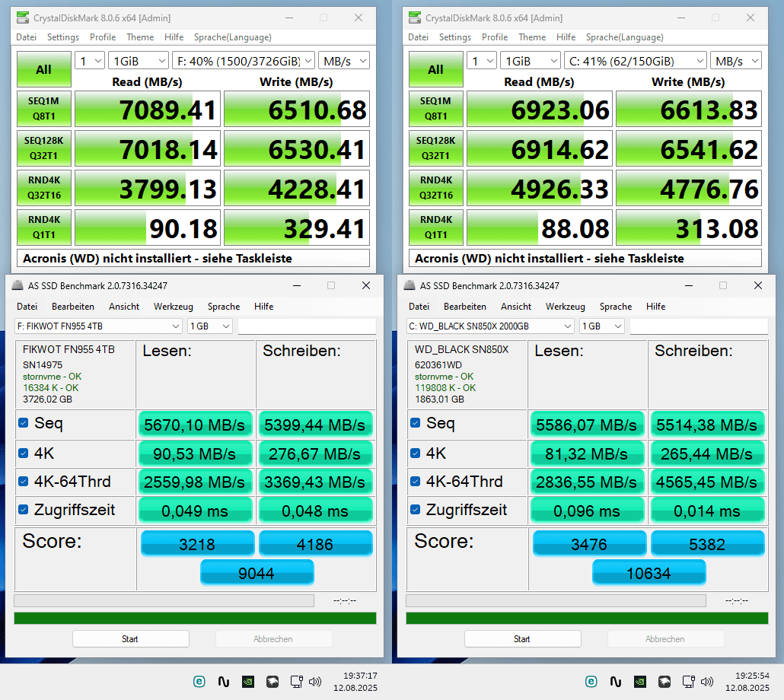This screenshot has height=700, width=784.
Task: Click the right CrystalDiskMark title bar app icon
Action: tap(415, 18)
